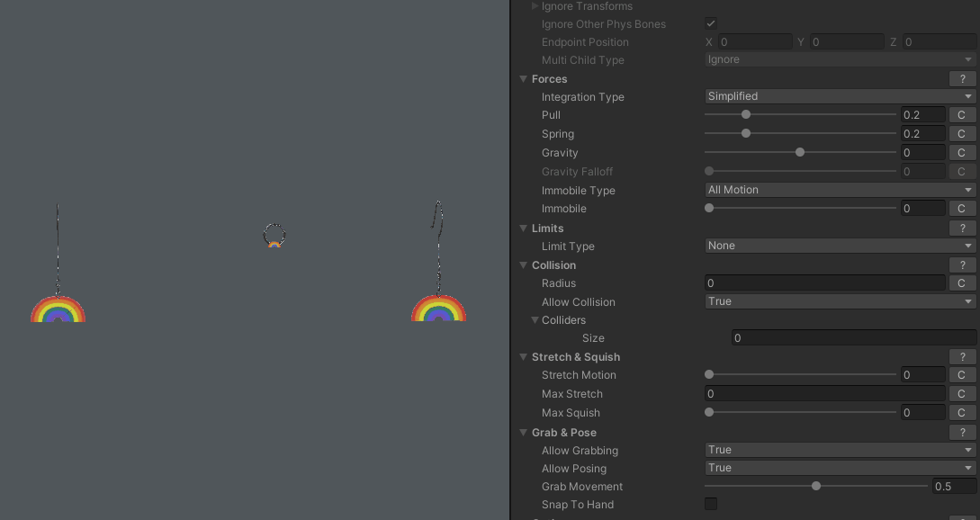Open help for Stretch & Squish section
The width and height of the screenshot is (980, 520).
[x=962, y=357]
